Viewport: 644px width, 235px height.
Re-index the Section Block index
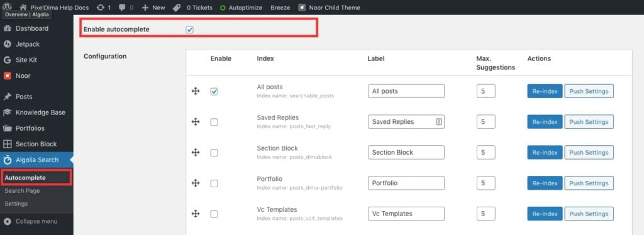click(x=545, y=153)
